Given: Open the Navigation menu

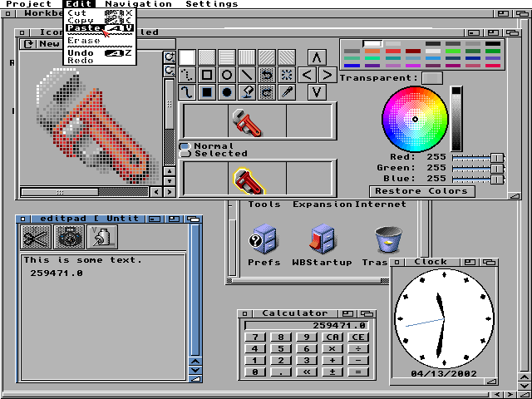Looking at the screenshot, I should (138, 4).
